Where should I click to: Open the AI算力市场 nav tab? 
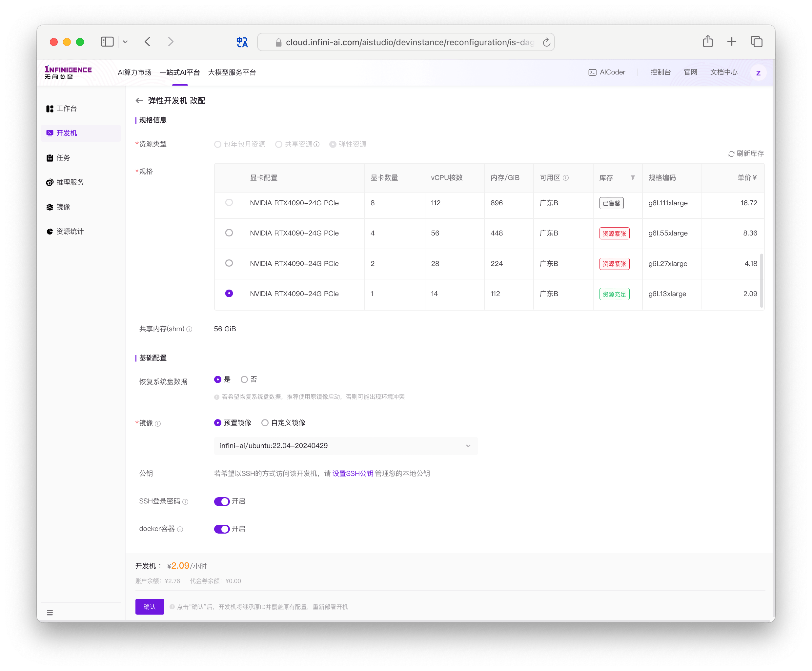tap(134, 72)
